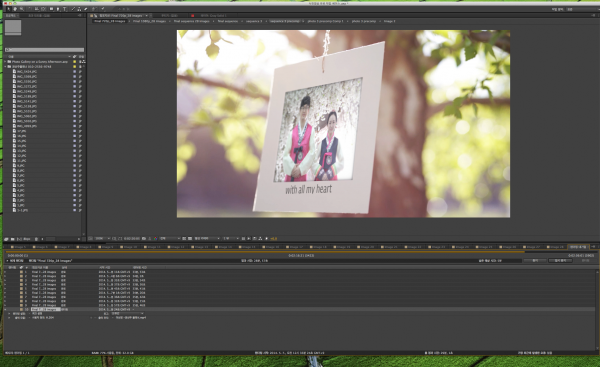Screen dimensions: 600x367
Task: Click the Pause render button
Action: point(560,260)
